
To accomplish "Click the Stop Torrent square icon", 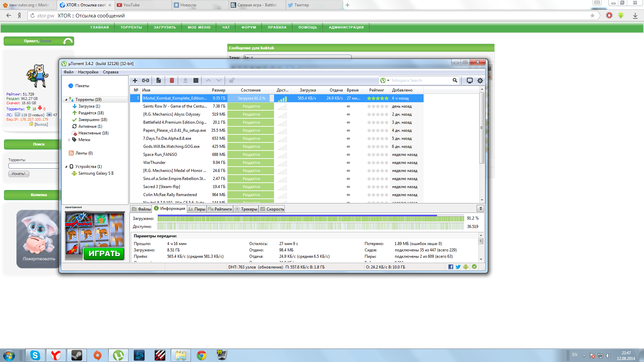I will 196,80.
